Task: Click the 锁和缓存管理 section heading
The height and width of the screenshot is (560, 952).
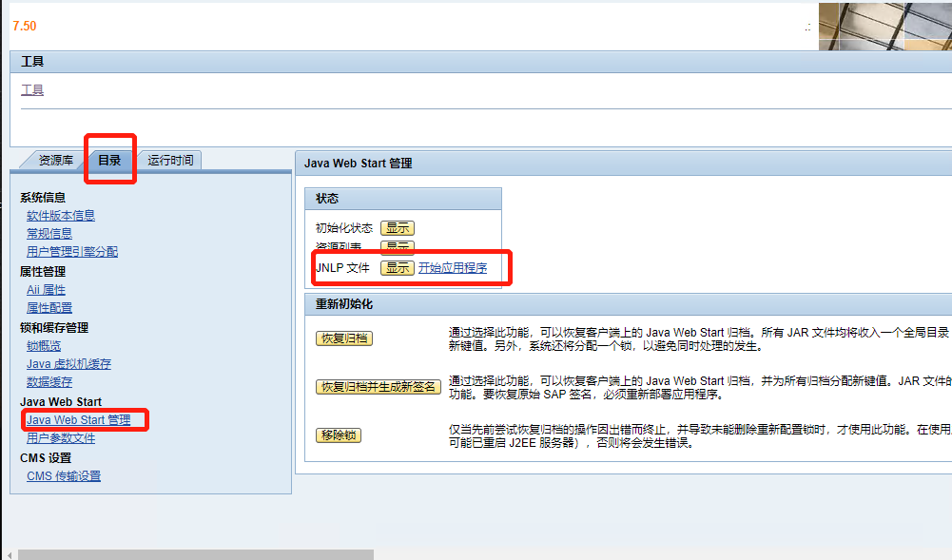Action: tap(54, 328)
